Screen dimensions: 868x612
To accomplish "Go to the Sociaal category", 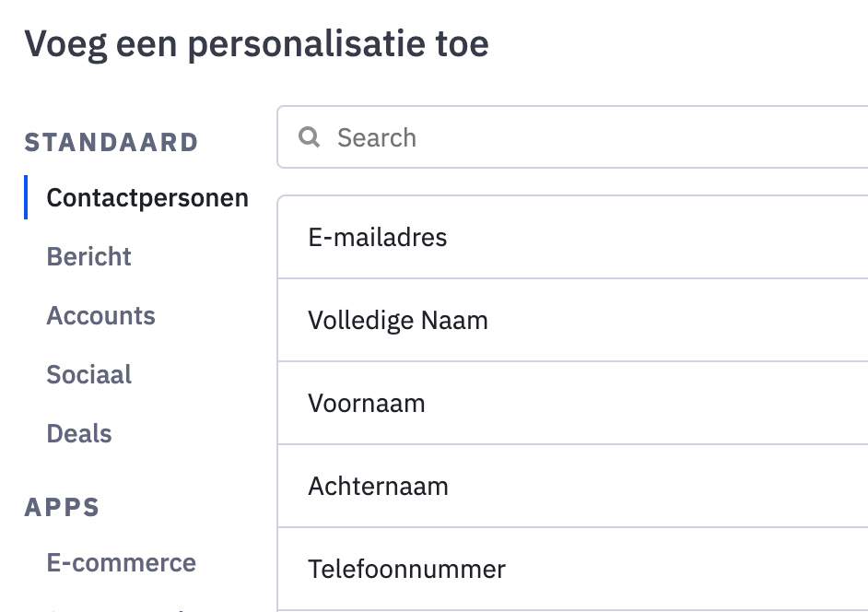I will [89, 375].
